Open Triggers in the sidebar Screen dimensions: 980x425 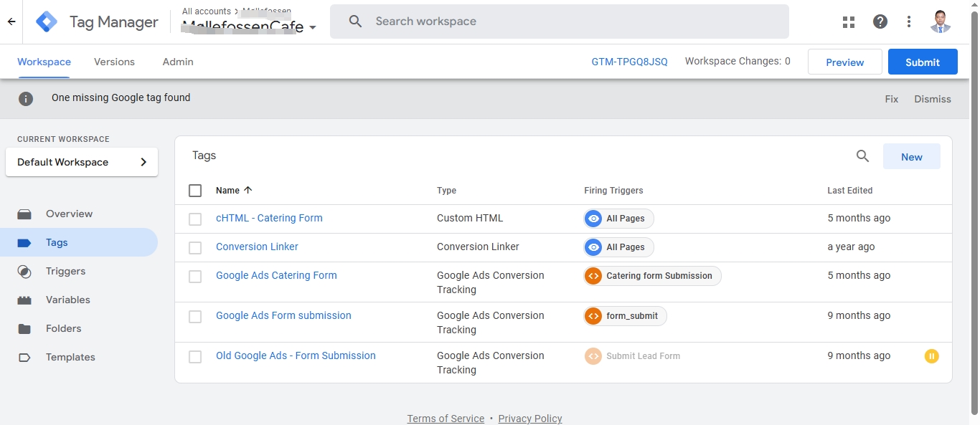click(79, 271)
